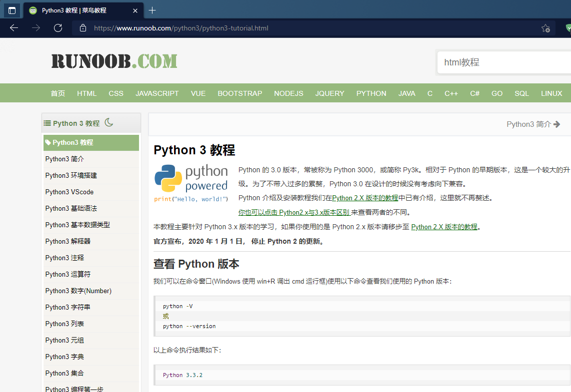The width and height of the screenshot is (571, 392).
Task: Open Python3 字符串 in the sidebar
Action: (91, 307)
